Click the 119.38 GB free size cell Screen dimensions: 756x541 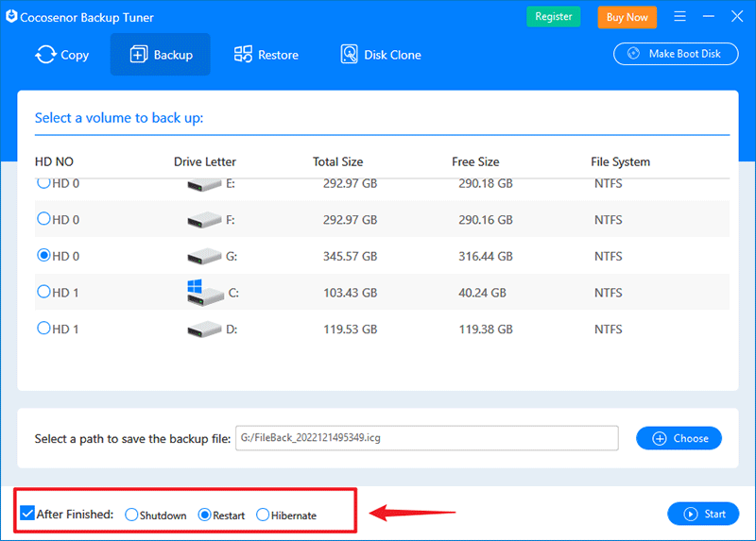(x=486, y=330)
